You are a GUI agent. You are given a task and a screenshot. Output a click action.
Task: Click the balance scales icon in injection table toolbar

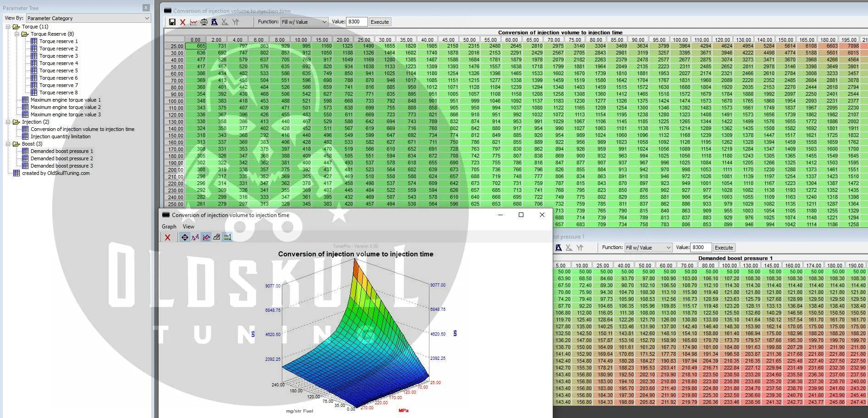(204, 22)
